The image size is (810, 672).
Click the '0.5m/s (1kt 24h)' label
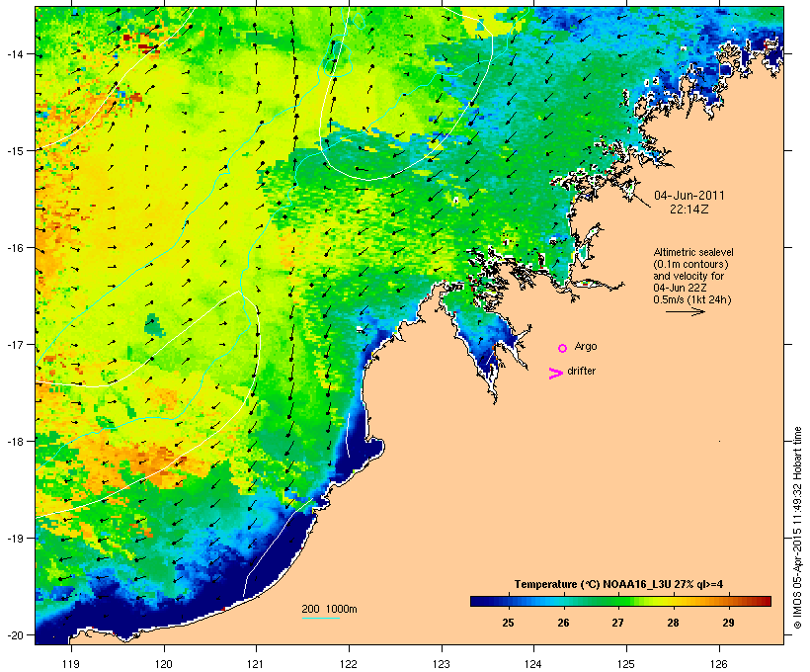(692, 299)
